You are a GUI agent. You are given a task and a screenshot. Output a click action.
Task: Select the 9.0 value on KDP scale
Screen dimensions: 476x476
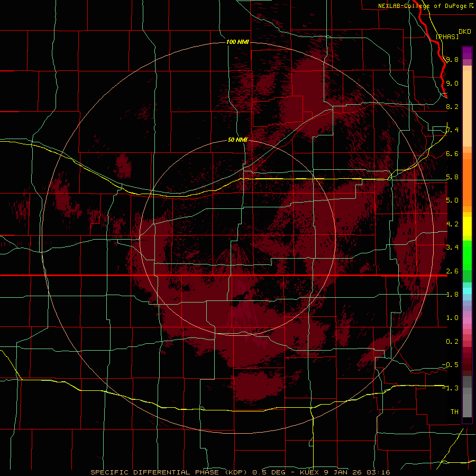452,83
